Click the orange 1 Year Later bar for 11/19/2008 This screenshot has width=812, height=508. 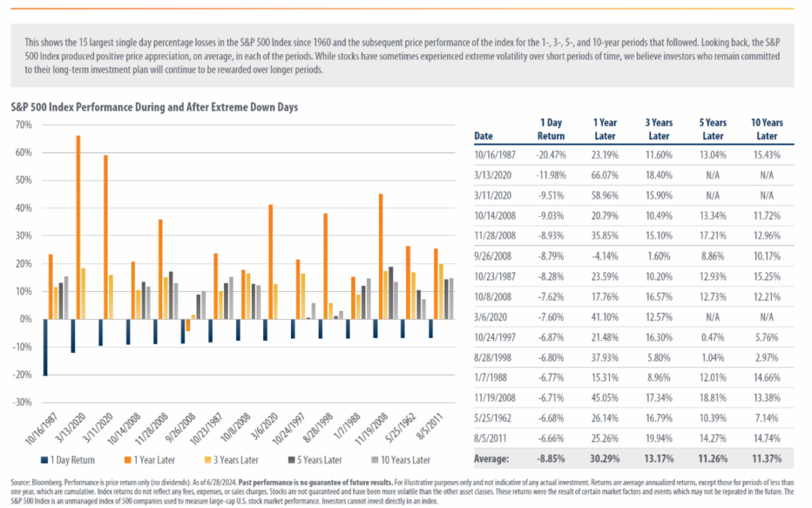[x=381, y=256]
